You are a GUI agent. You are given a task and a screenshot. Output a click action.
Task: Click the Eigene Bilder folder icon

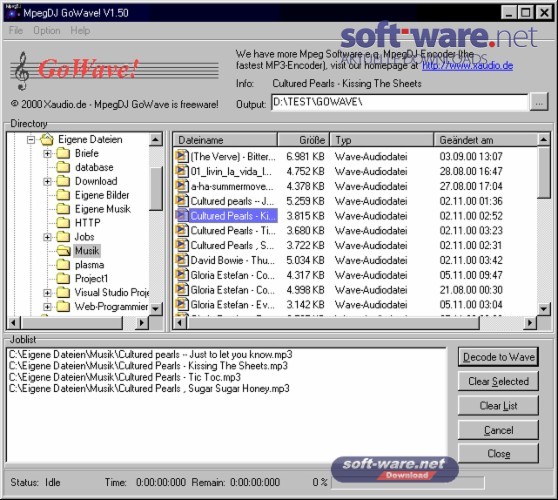(63, 195)
